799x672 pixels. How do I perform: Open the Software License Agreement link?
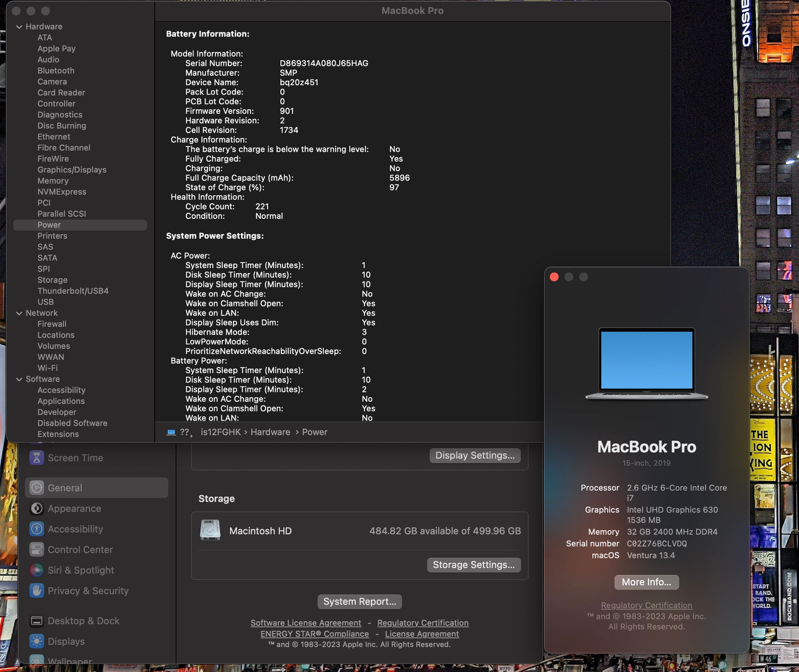(306, 623)
